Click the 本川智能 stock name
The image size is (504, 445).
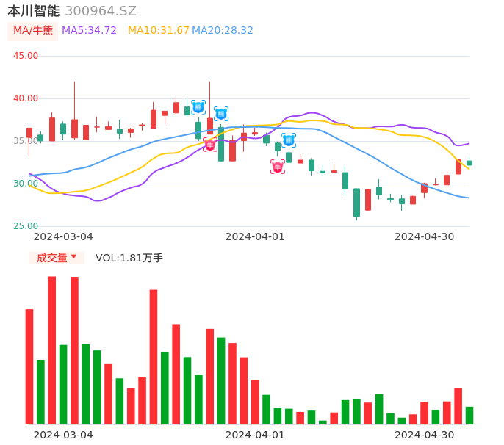33,11
